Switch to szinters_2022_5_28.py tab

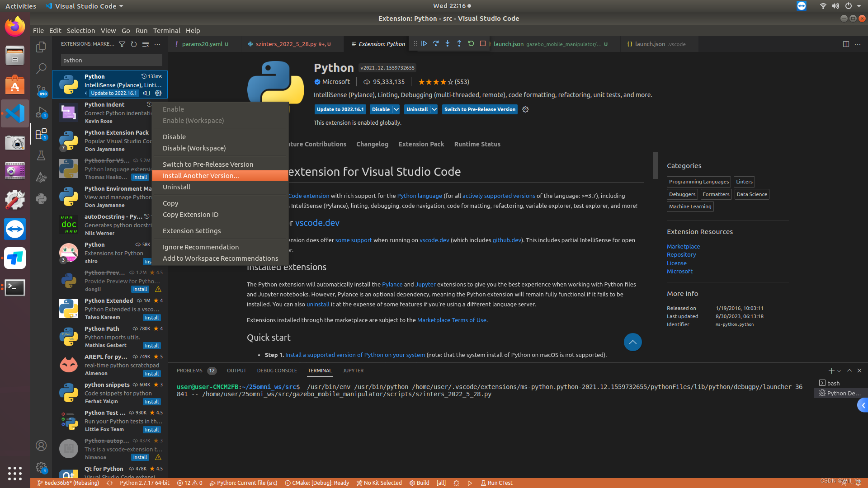(293, 44)
